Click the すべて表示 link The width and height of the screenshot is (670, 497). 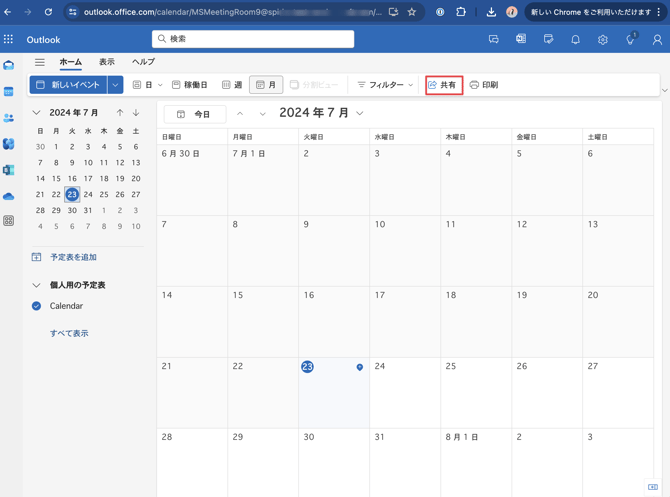pos(69,333)
